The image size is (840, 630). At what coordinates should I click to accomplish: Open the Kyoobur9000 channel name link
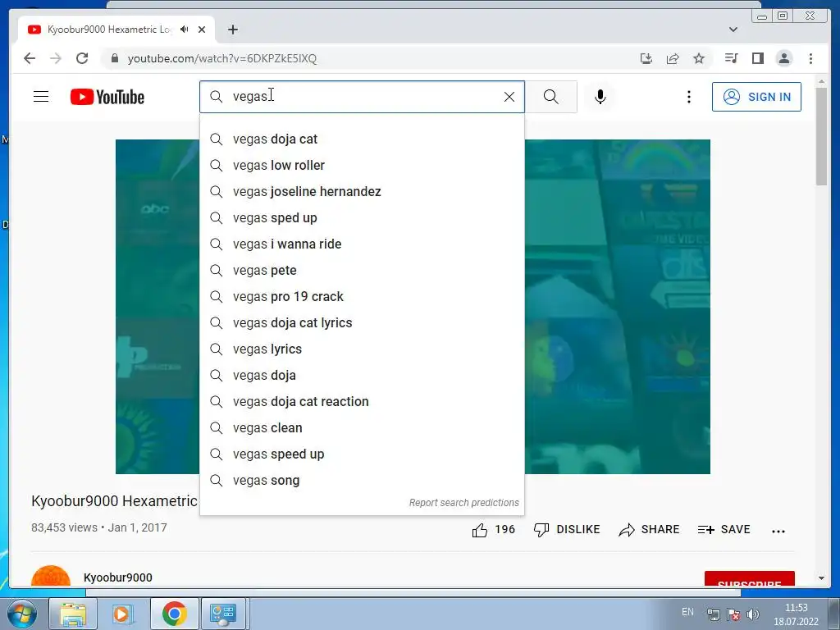tap(118, 577)
